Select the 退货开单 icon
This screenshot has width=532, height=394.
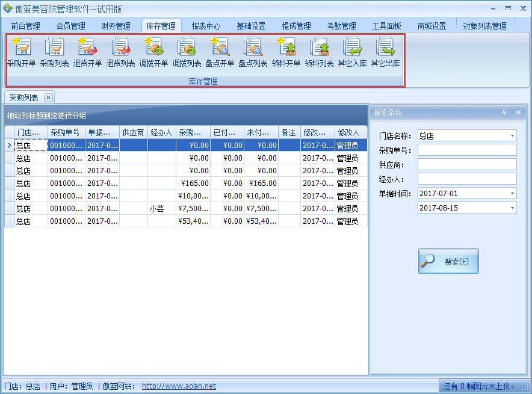(x=88, y=51)
